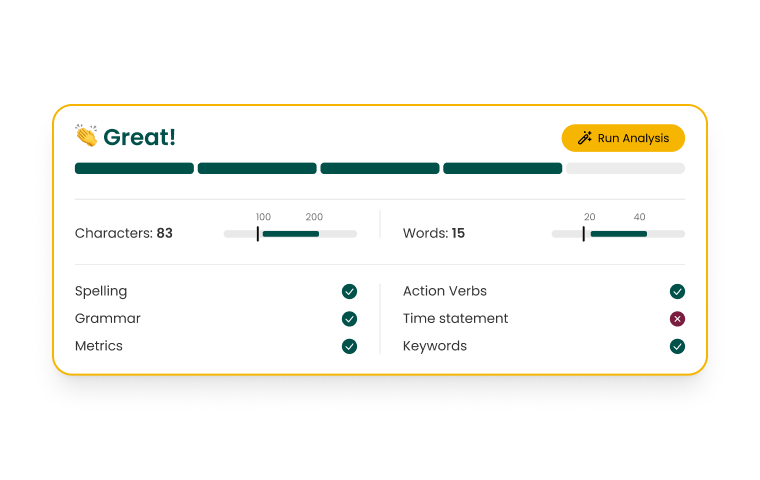Click the 40 mark on Words scale

tap(639, 217)
